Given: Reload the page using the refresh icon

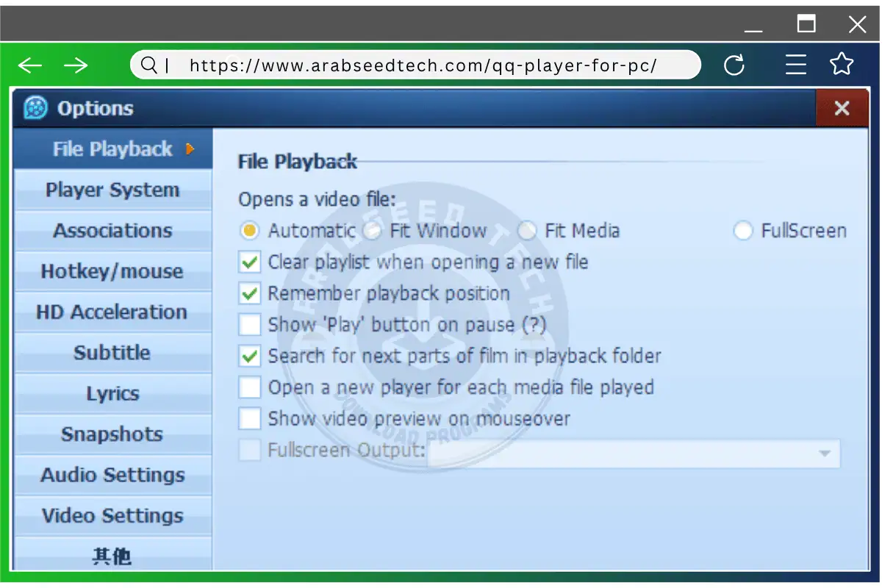Looking at the screenshot, I should coord(735,65).
